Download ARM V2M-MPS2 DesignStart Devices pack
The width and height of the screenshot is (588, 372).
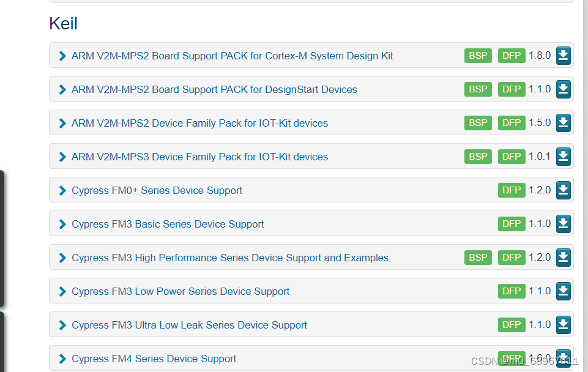(x=564, y=89)
